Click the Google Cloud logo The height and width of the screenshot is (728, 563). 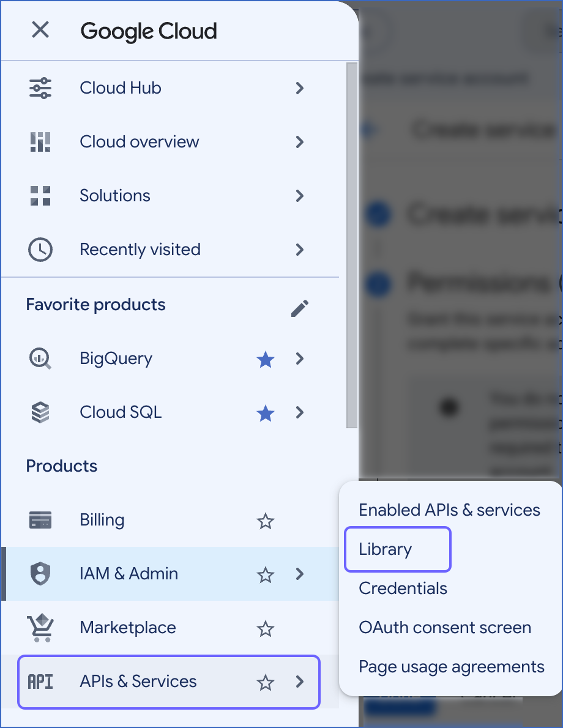pos(149,32)
